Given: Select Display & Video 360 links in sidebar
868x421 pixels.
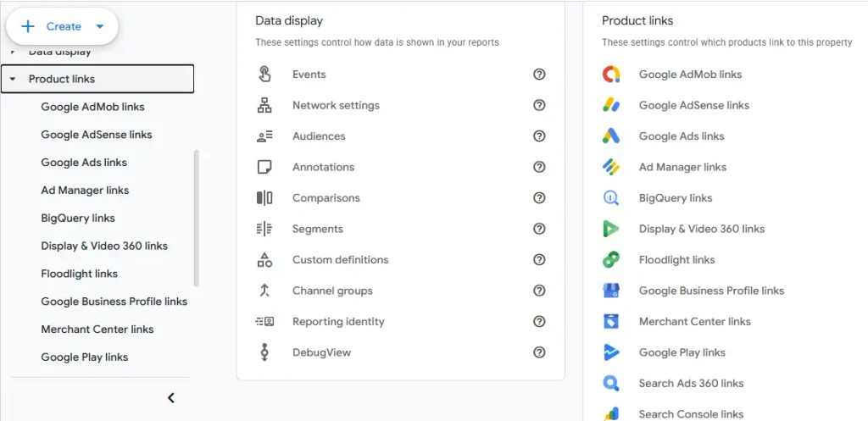Looking at the screenshot, I should tap(104, 246).
